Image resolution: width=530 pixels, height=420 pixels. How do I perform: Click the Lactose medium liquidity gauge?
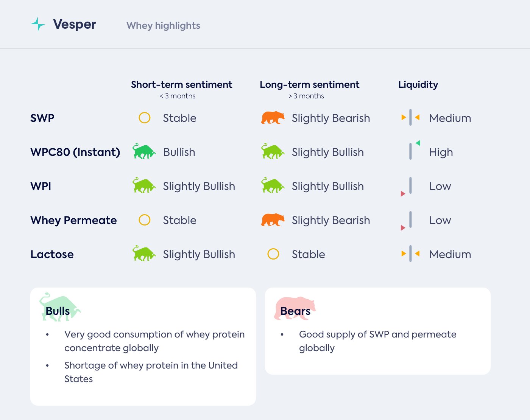click(x=410, y=254)
